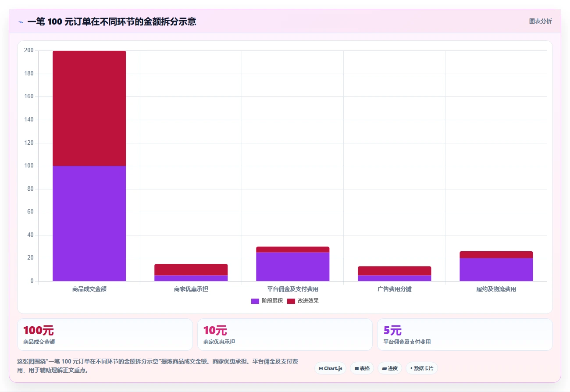570x392 pixels.
Task: Click the 图表分析 label in the header
Action: tap(540, 21)
